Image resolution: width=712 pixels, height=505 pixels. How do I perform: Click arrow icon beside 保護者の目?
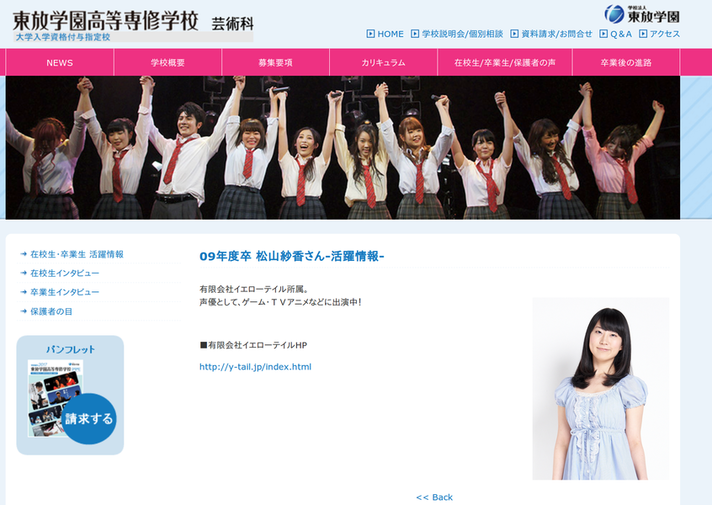[x=24, y=312]
